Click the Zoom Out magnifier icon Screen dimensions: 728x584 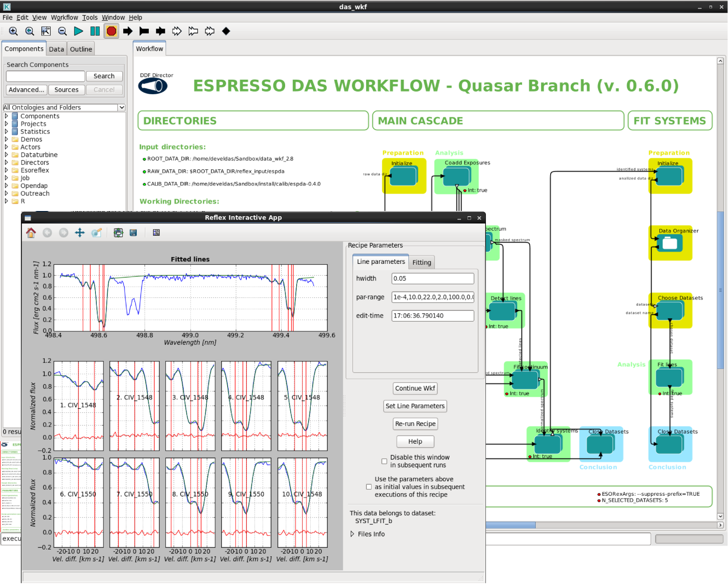(x=62, y=31)
